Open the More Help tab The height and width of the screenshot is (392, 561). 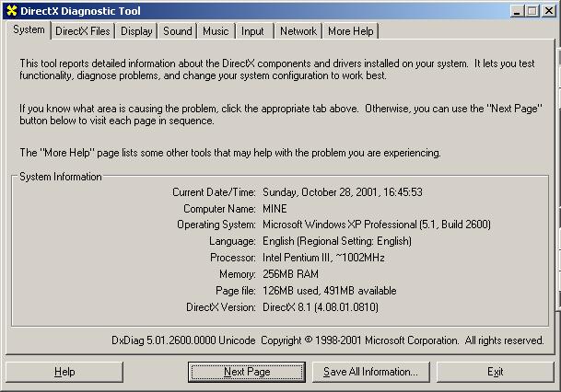(351, 31)
